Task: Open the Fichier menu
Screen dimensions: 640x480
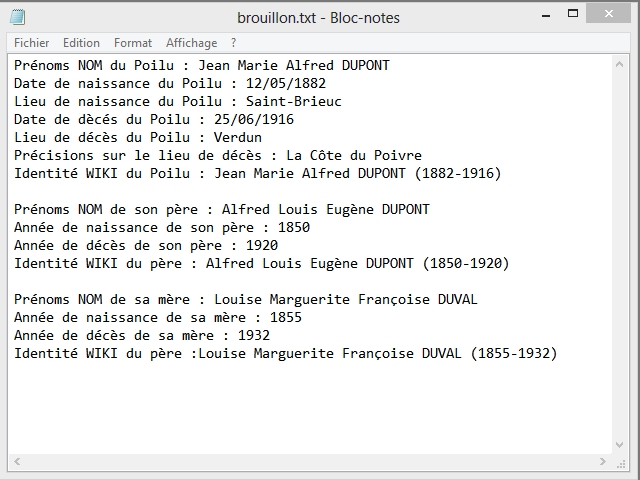Action: 31,43
